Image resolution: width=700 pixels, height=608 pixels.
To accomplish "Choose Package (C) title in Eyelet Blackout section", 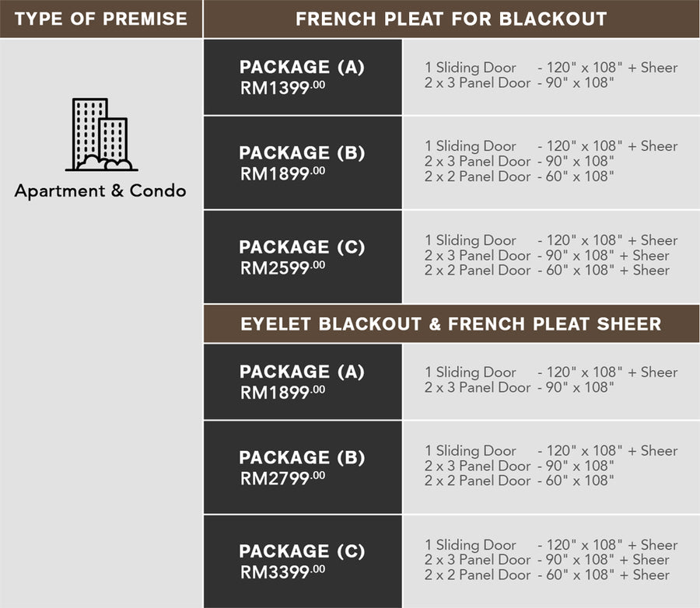I will coord(302,551).
